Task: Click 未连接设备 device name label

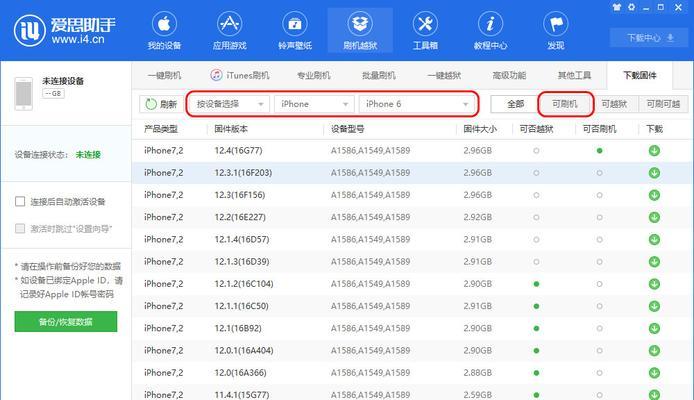Action: click(x=63, y=81)
